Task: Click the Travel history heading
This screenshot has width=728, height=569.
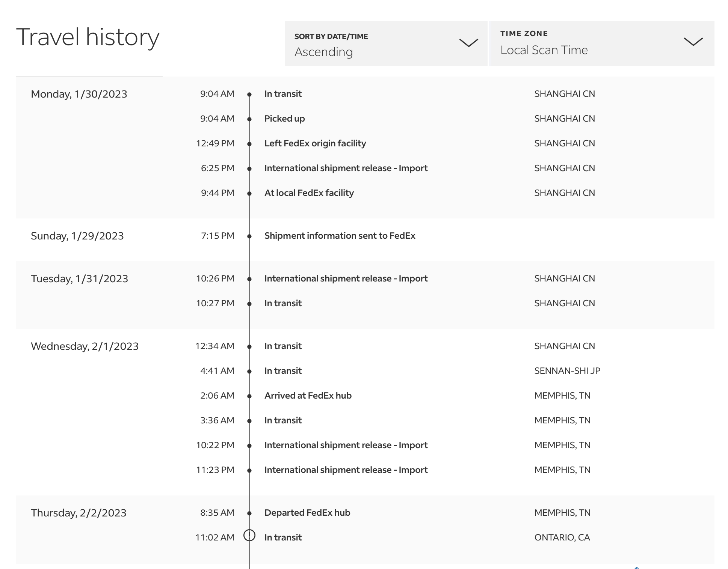Action: [x=88, y=37]
